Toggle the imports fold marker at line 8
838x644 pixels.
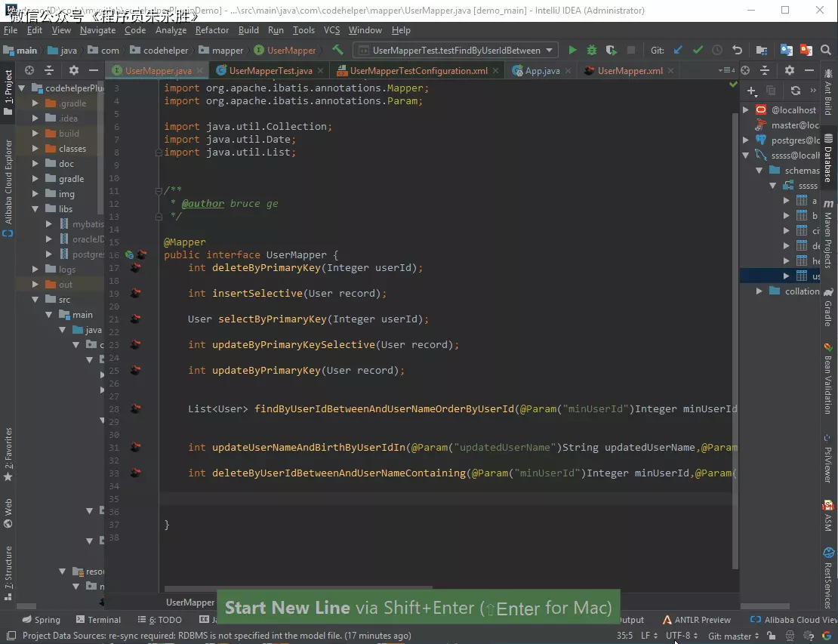click(159, 153)
